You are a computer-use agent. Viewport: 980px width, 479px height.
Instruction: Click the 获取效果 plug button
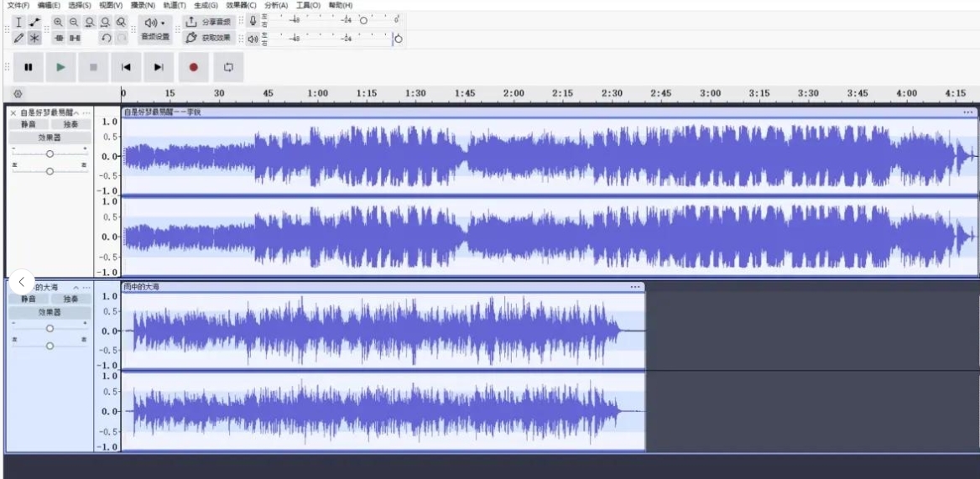pyautogui.click(x=209, y=38)
